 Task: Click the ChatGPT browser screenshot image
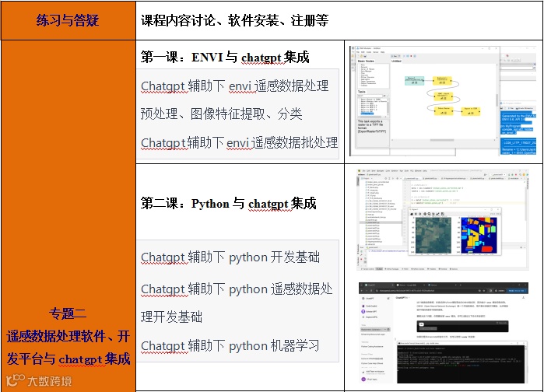pyautogui.click(x=444, y=333)
